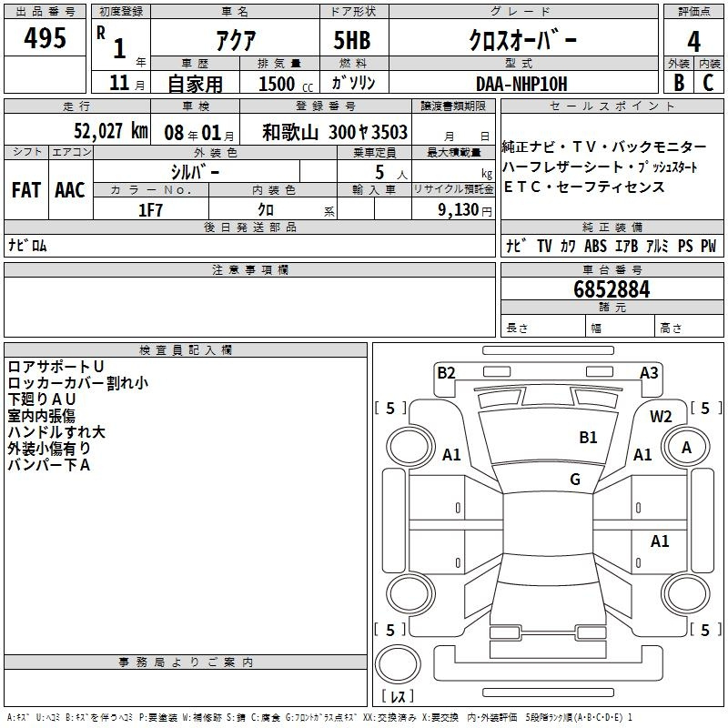Click the shift type FAT
This screenshot has height=728, width=728.
click(x=26, y=190)
